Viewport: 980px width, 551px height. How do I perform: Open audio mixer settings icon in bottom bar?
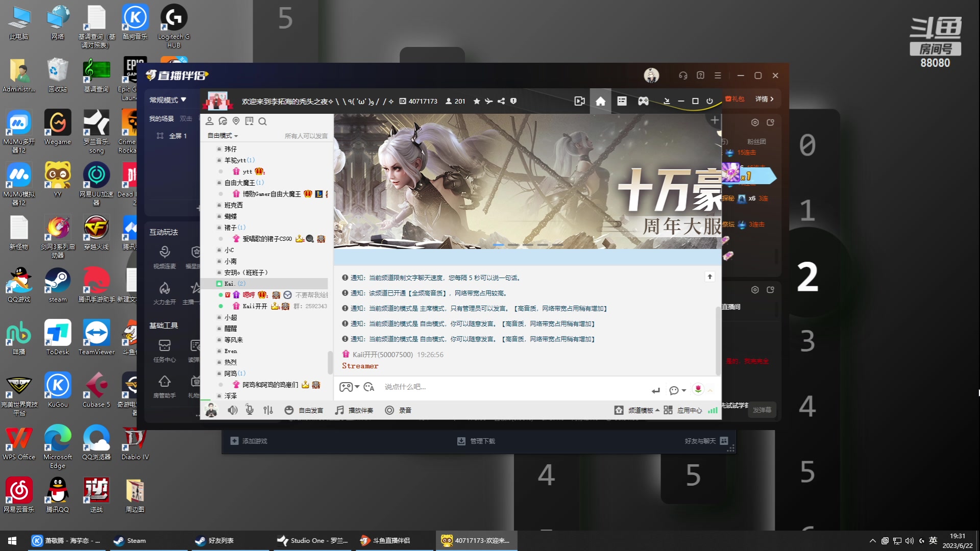point(268,410)
